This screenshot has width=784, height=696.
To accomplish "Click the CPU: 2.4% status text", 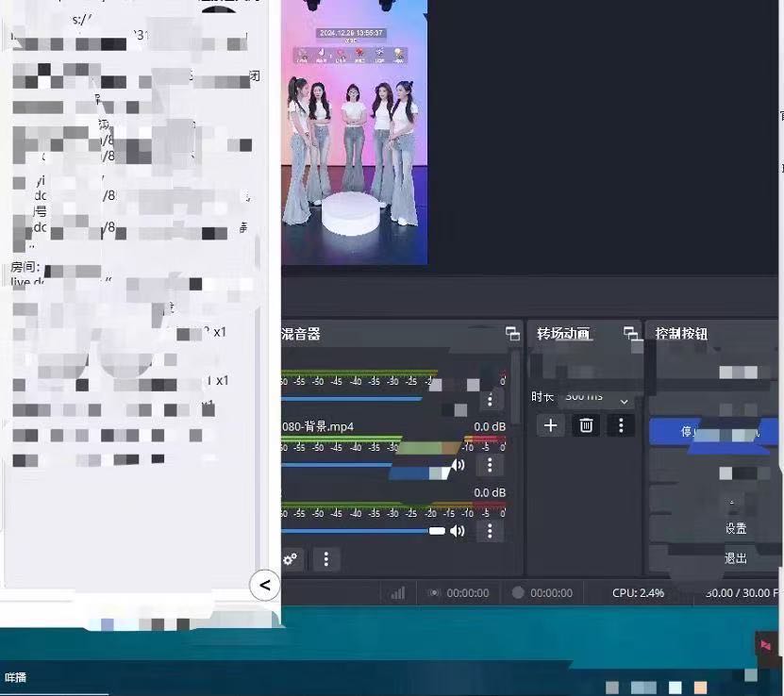I will pyautogui.click(x=638, y=593).
